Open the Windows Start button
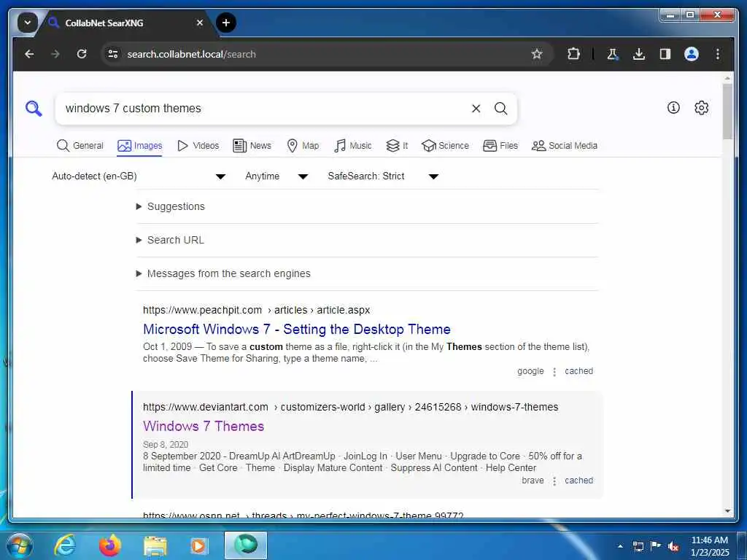Screen dimensions: 747x560 pos(20,545)
